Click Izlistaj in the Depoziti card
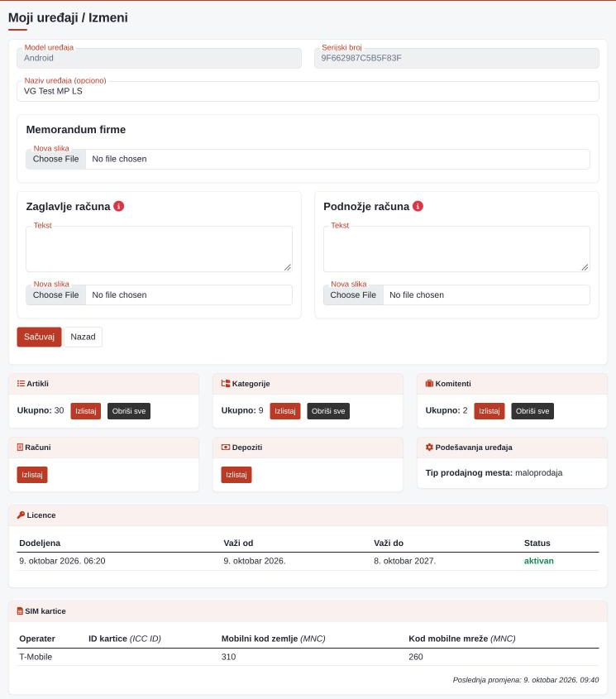616x699 pixels. click(x=236, y=475)
